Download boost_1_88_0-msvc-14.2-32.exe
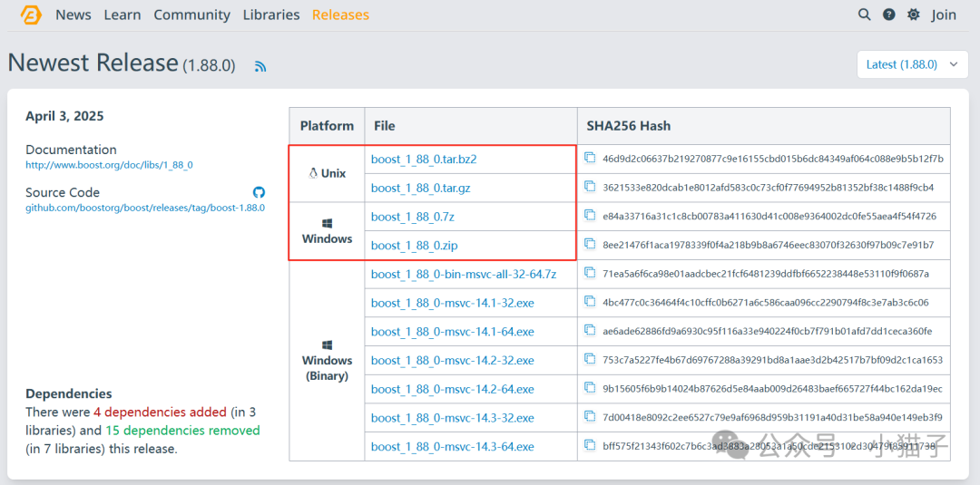 coord(453,360)
